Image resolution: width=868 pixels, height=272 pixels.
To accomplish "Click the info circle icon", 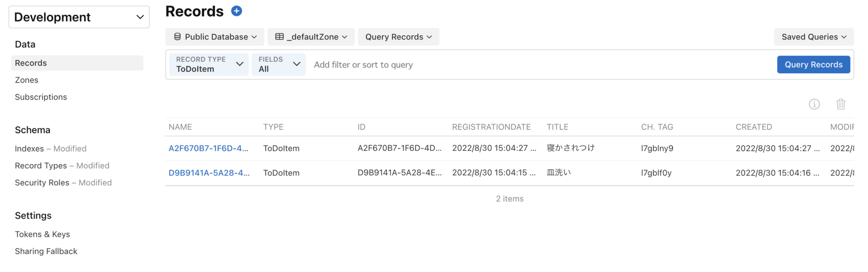I will point(814,104).
